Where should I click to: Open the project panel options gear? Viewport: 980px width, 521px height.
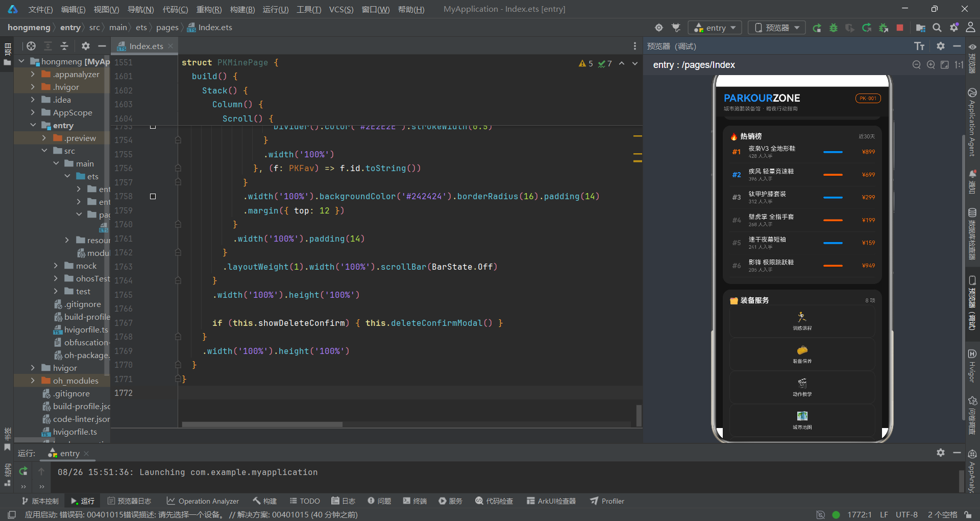(86, 46)
